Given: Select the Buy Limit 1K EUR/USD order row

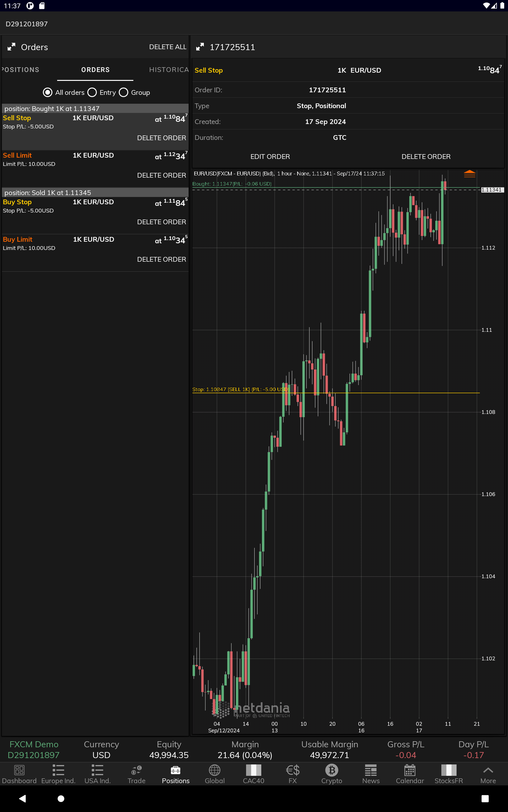Looking at the screenshot, I should pyautogui.click(x=95, y=253).
